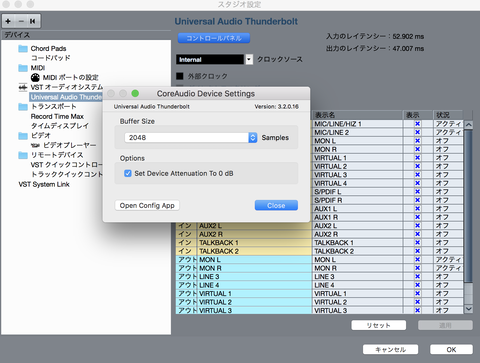This screenshot has width=480, height=363.
Task: Click the 出力のレイテンシー value 47.007 ms
Action: (408, 49)
